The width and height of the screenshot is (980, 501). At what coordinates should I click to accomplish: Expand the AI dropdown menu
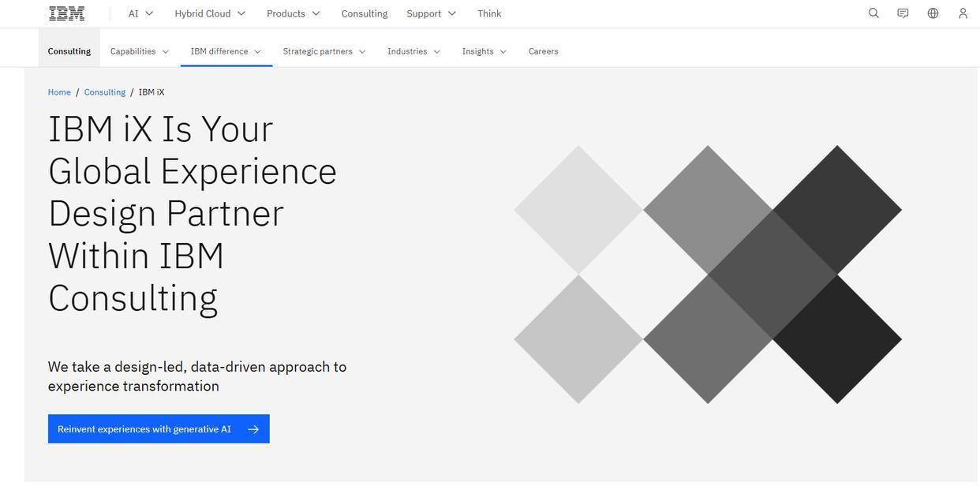[x=140, y=13]
